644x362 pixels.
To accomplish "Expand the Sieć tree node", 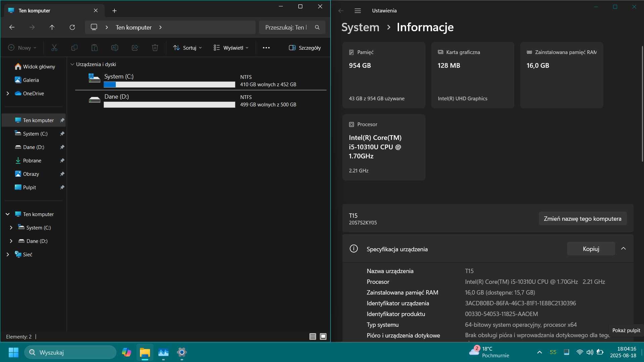I will [8, 255].
